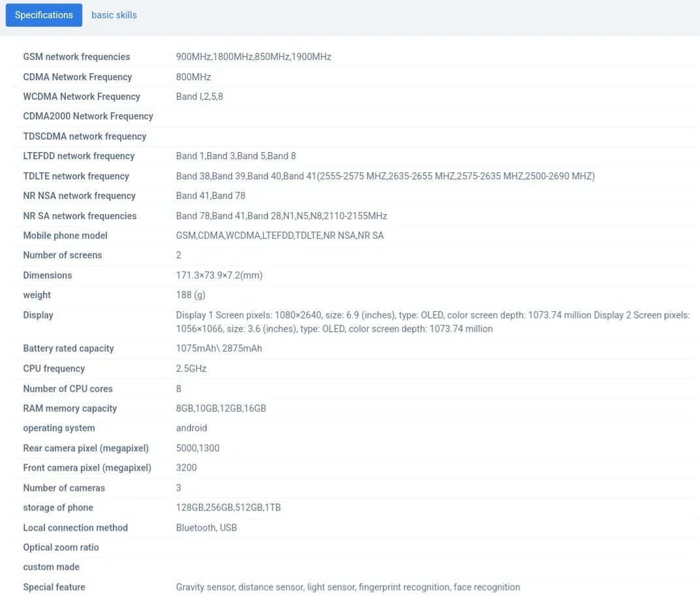Screen dimensions: 700x603
Task: Select the CDMA Network Frequency 800MHz value
Action: click(x=193, y=77)
